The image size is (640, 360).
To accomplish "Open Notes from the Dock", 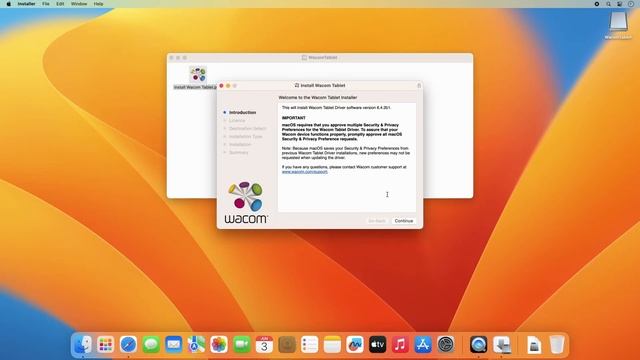I will point(332,345).
